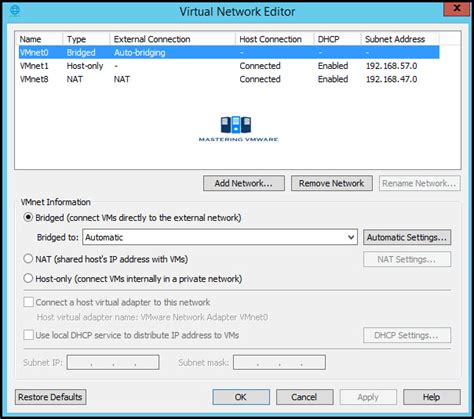Open Help
This screenshot has height=419, width=474.
[432, 397]
